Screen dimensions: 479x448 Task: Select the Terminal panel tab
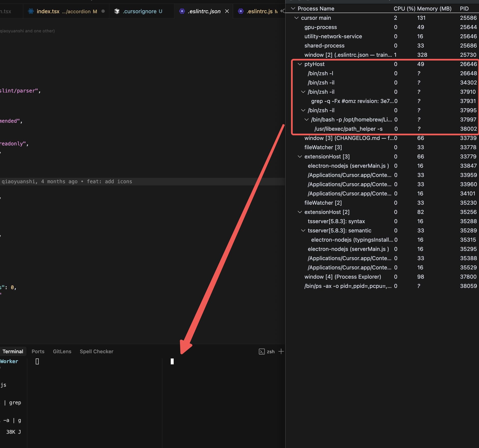pos(12,351)
